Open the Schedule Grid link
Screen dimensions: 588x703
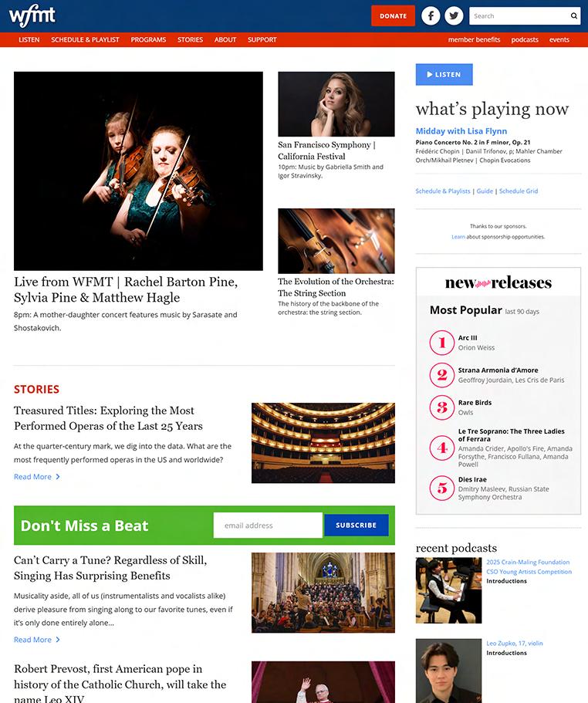tap(519, 191)
